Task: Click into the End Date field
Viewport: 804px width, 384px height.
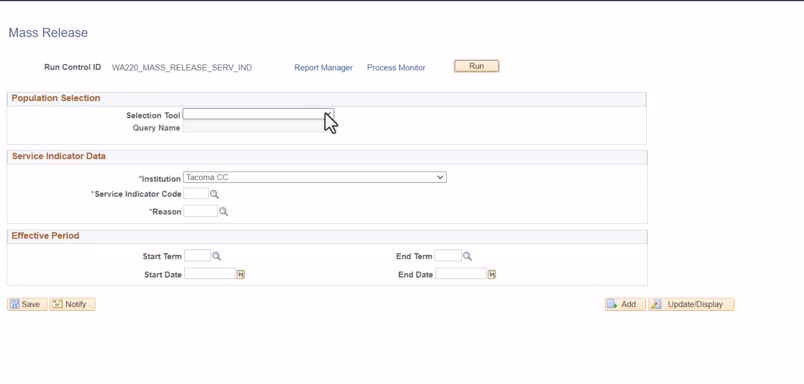Action: 461,274
